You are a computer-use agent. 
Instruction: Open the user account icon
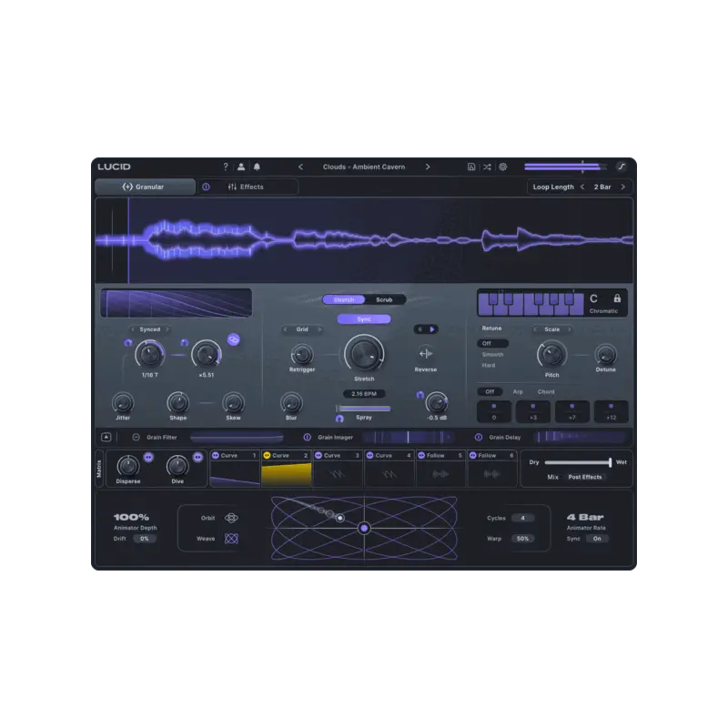[241, 167]
